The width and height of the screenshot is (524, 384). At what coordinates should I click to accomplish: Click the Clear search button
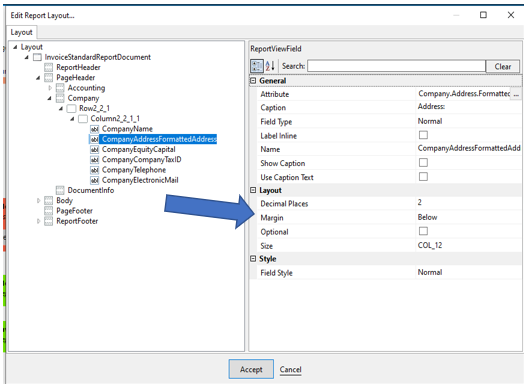(503, 67)
